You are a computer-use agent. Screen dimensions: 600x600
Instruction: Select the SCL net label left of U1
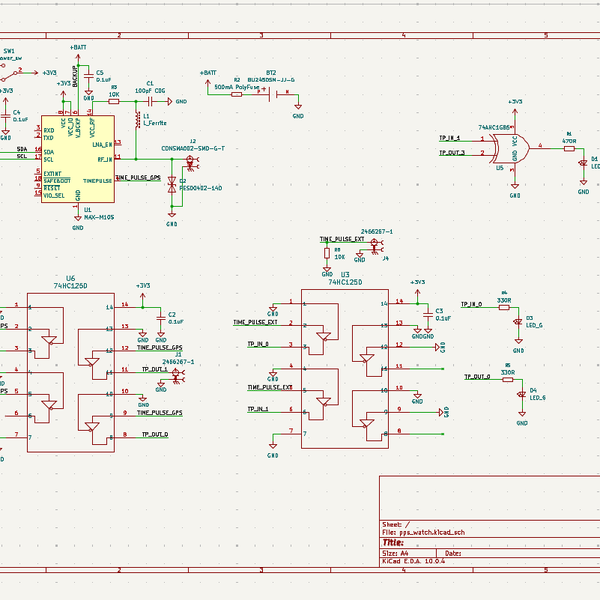pyautogui.click(x=22, y=156)
